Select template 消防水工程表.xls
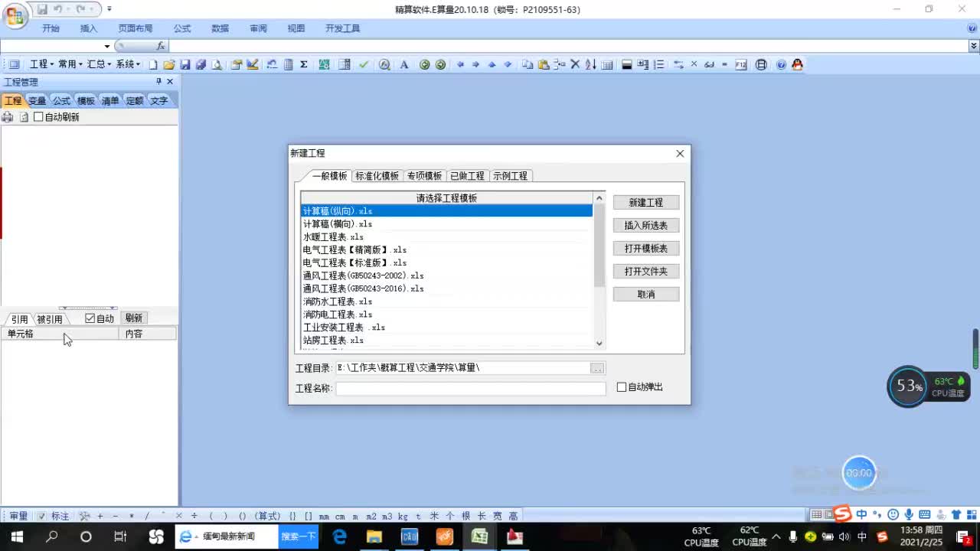Screen dimensions: 980x551 coord(446,302)
